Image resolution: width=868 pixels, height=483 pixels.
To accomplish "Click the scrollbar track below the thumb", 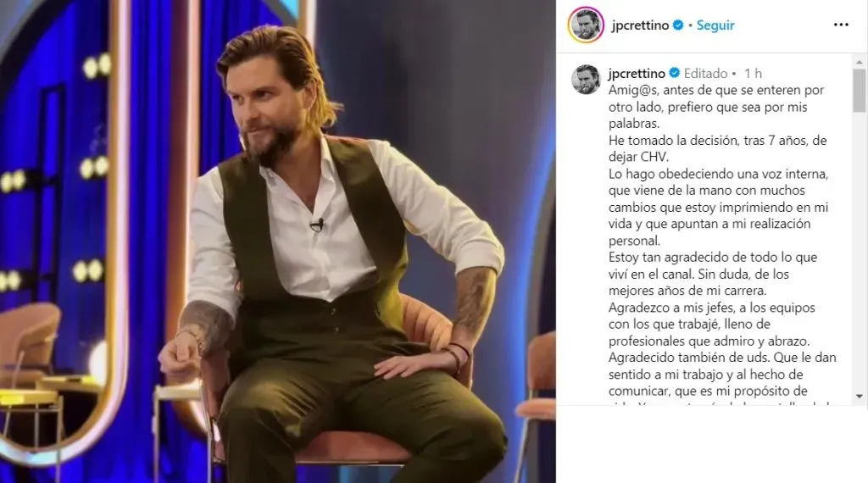I will tap(860, 249).
